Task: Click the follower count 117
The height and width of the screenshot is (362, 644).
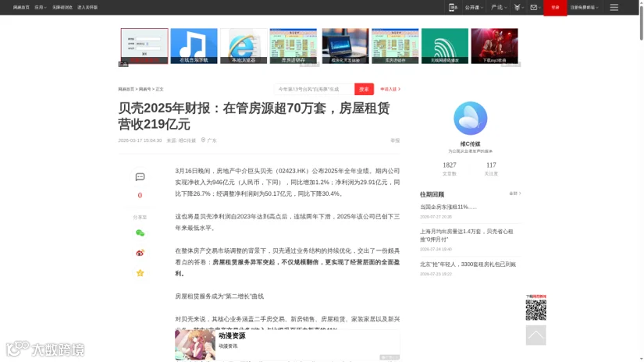Action: click(x=491, y=165)
